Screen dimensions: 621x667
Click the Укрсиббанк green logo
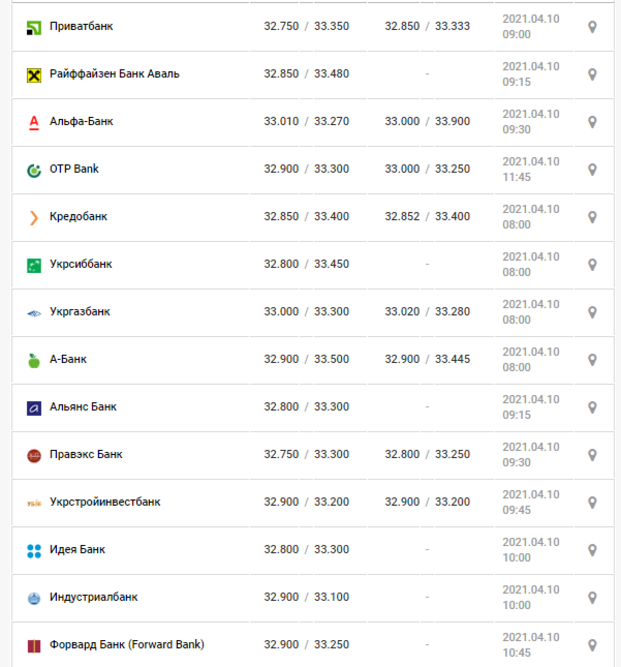tap(34, 266)
